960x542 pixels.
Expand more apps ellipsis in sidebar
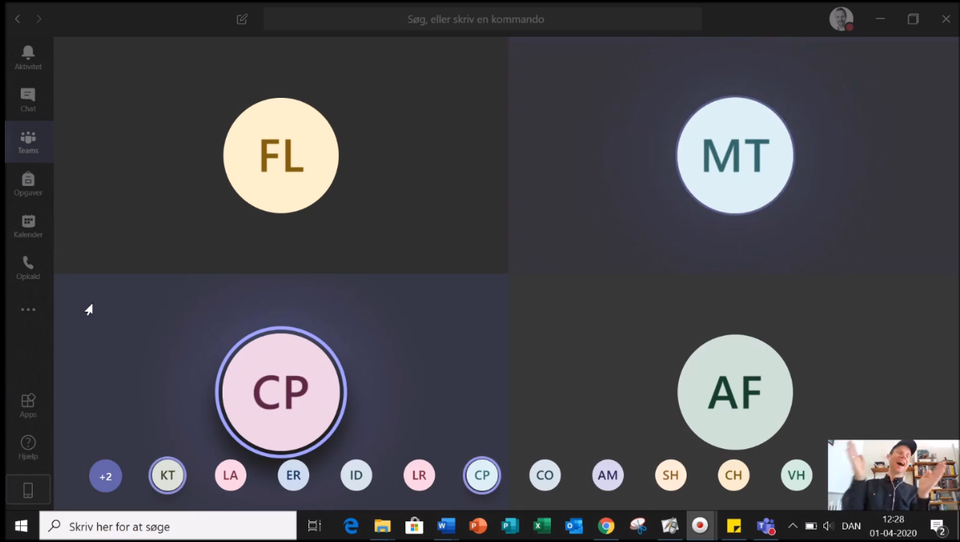click(28, 310)
